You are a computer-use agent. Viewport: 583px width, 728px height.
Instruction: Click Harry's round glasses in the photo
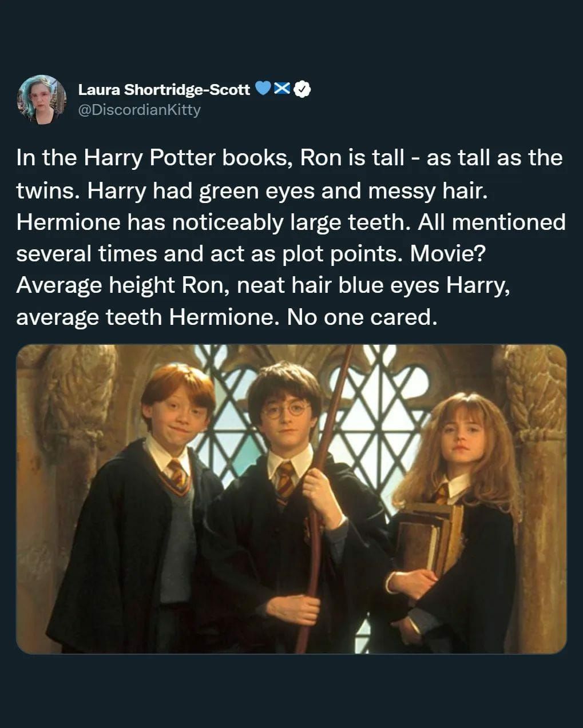tap(286, 409)
